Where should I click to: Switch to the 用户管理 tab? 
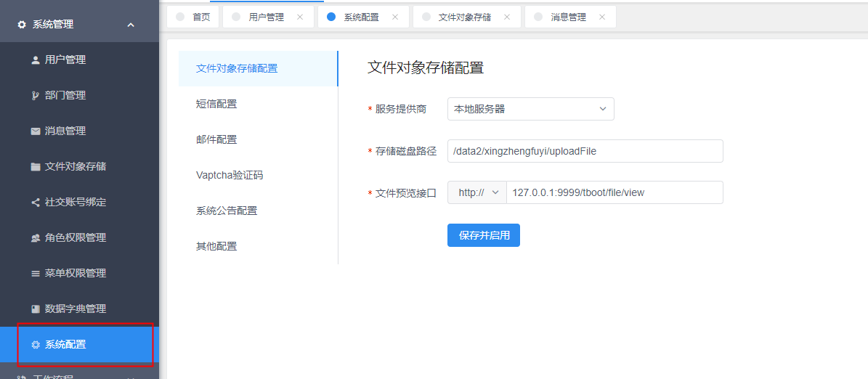pos(267,17)
